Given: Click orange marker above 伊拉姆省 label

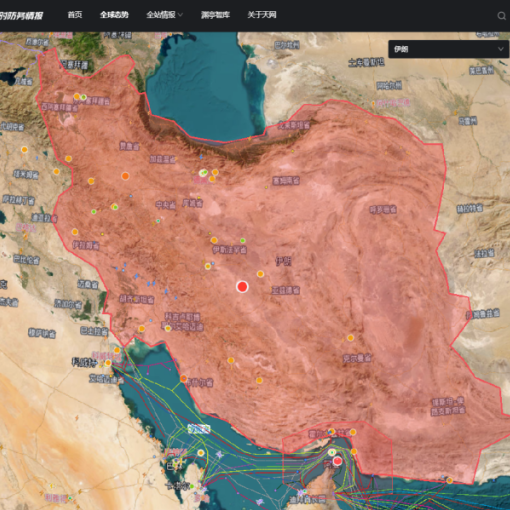Looking at the screenshot, I should tap(75, 232).
